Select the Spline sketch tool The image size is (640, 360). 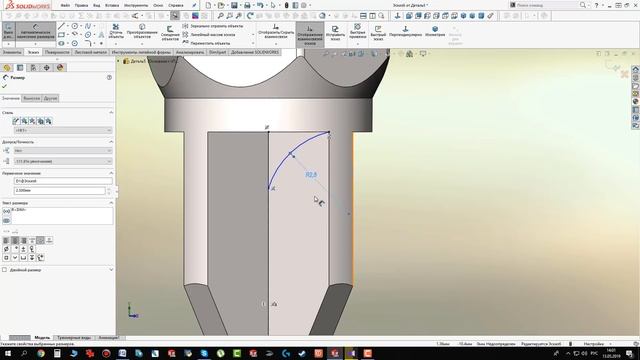point(88,26)
